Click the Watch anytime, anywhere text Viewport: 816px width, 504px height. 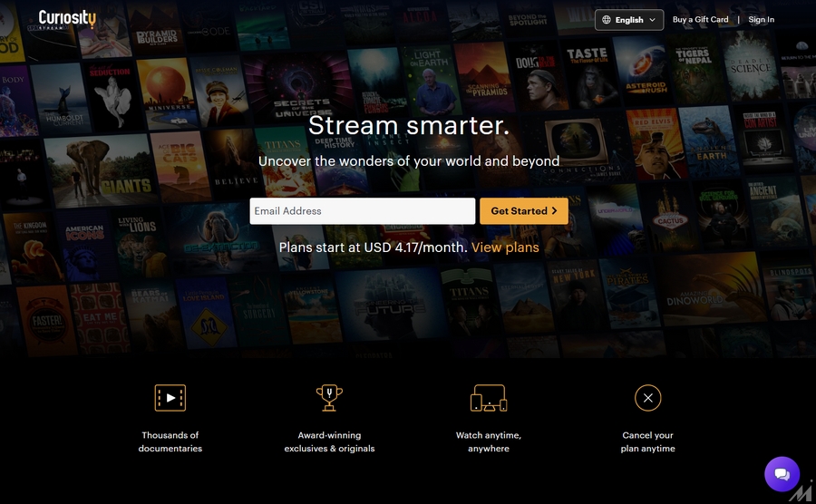[x=489, y=441]
